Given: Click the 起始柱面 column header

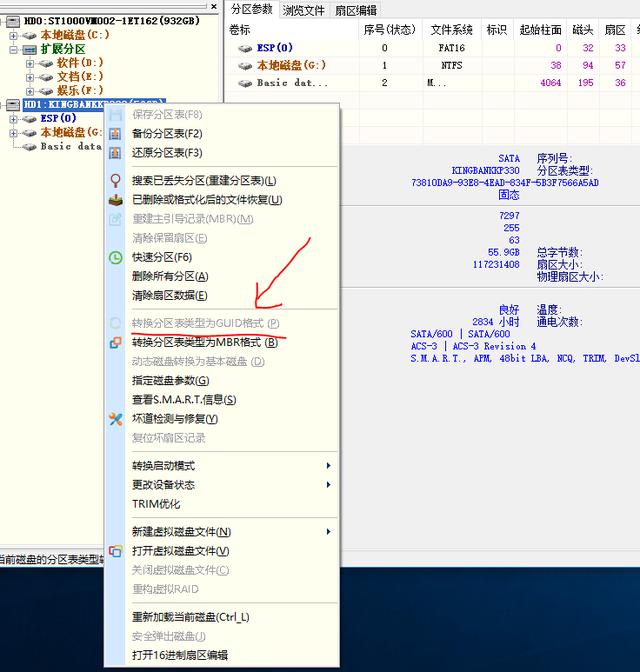Looking at the screenshot, I should [540, 30].
